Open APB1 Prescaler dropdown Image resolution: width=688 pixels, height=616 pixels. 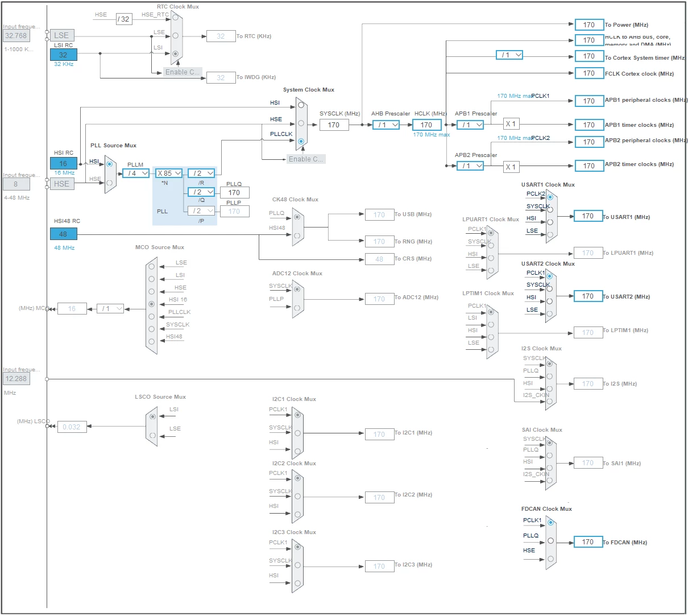[x=470, y=125]
